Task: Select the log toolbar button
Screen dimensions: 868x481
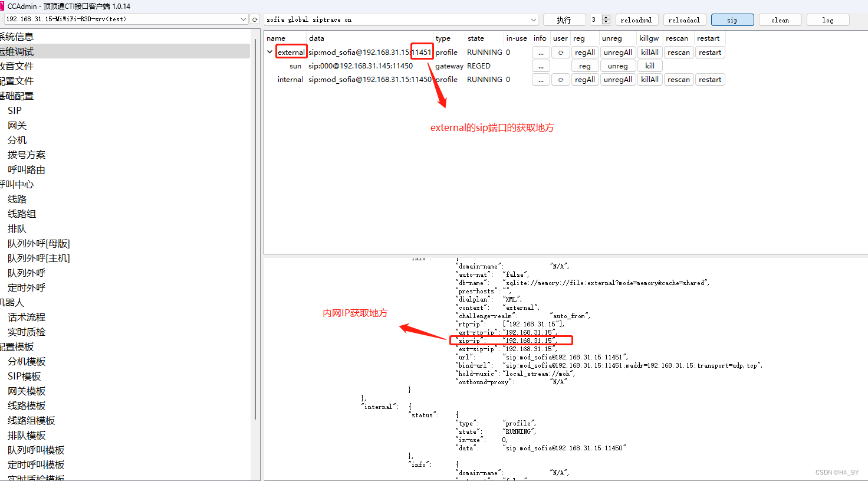Action: (x=828, y=19)
